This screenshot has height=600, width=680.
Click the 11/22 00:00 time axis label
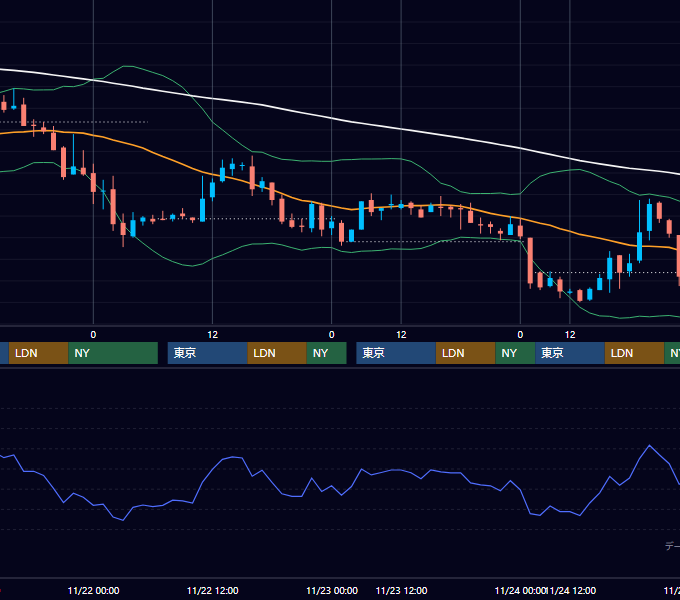93,590
